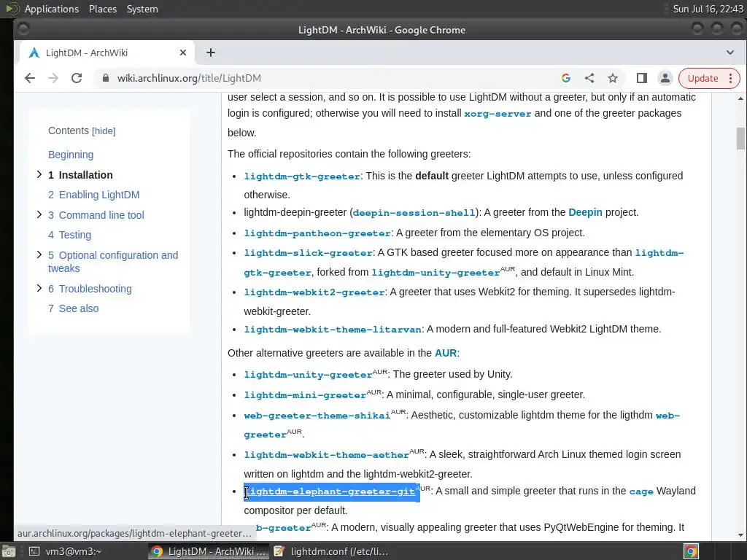Go to 1 Installation in contents
The height and width of the screenshot is (560, 747).
click(80, 175)
